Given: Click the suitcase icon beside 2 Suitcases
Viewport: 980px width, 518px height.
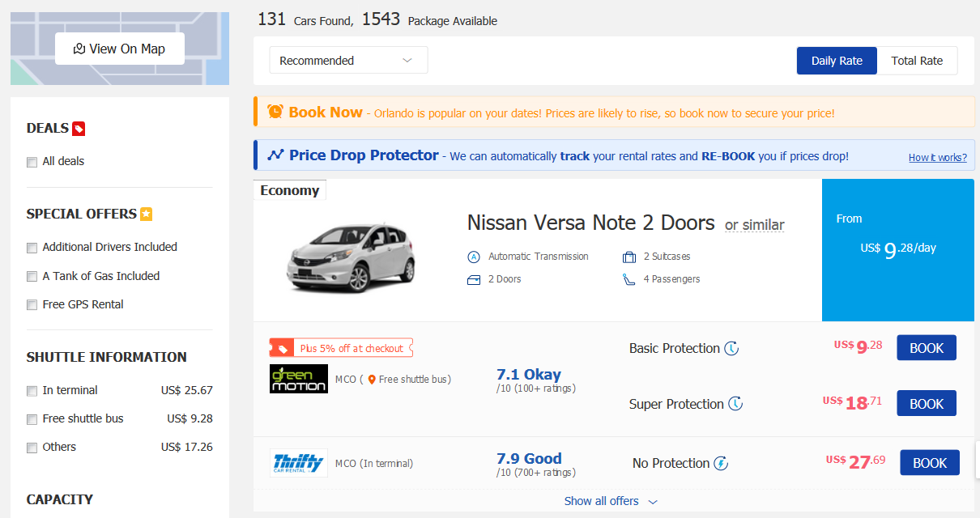Looking at the screenshot, I should [629, 257].
